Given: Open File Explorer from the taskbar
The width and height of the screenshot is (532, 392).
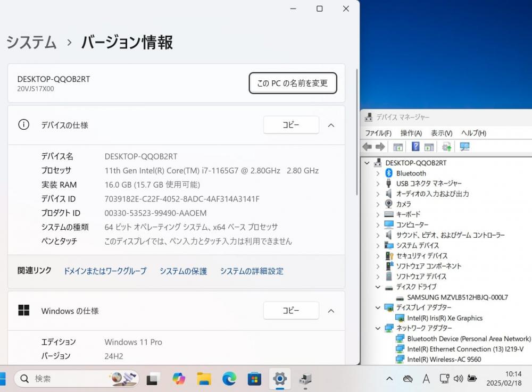Looking at the screenshot, I should (x=204, y=379).
